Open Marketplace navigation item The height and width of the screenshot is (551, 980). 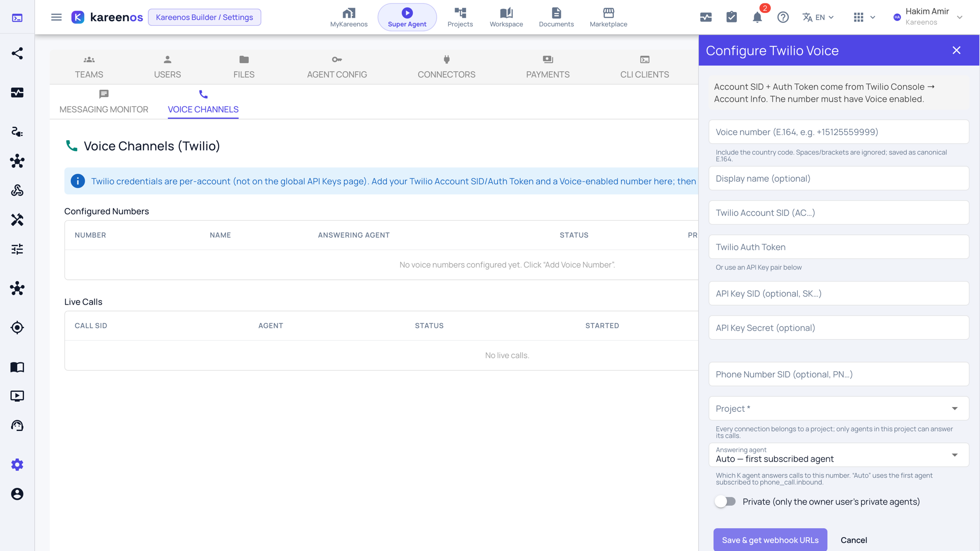tap(609, 17)
